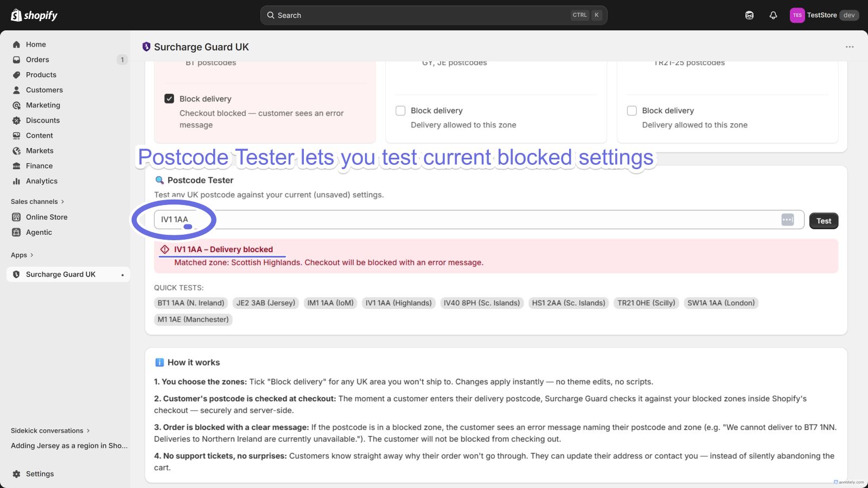The width and height of the screenshot is (868, 488).
Task: Click the Discounts badge icon
Action: pyautogui.click(x=16, y=120)
